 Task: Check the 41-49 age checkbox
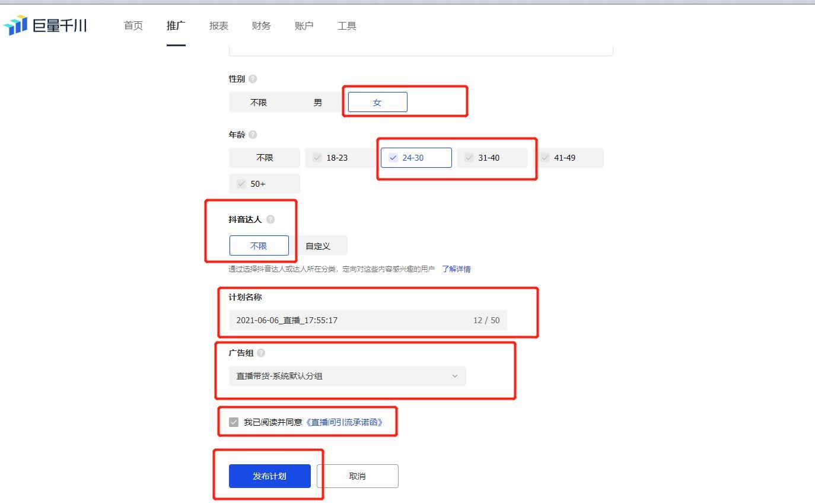545,157
